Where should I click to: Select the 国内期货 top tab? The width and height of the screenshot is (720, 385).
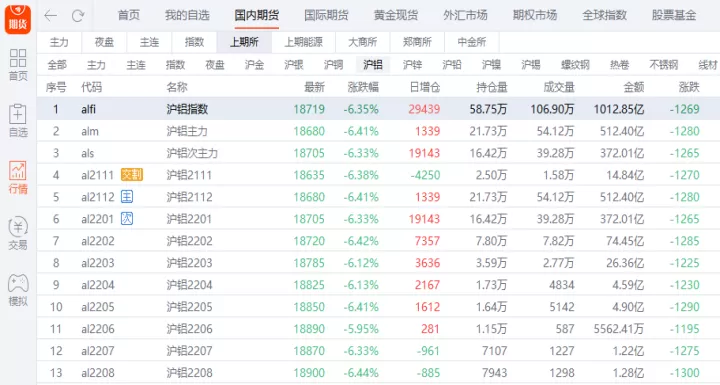[257, 15]
